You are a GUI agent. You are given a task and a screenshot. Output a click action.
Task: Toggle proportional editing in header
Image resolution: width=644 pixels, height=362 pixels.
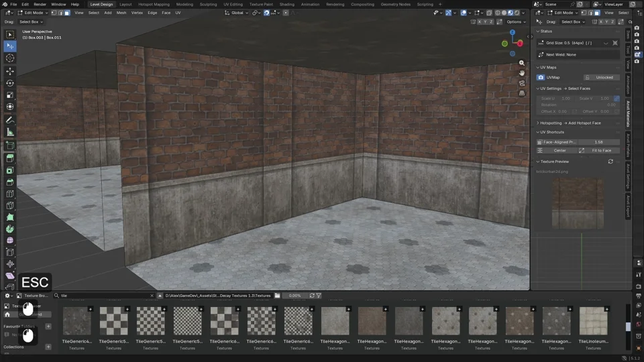point(286,13)
